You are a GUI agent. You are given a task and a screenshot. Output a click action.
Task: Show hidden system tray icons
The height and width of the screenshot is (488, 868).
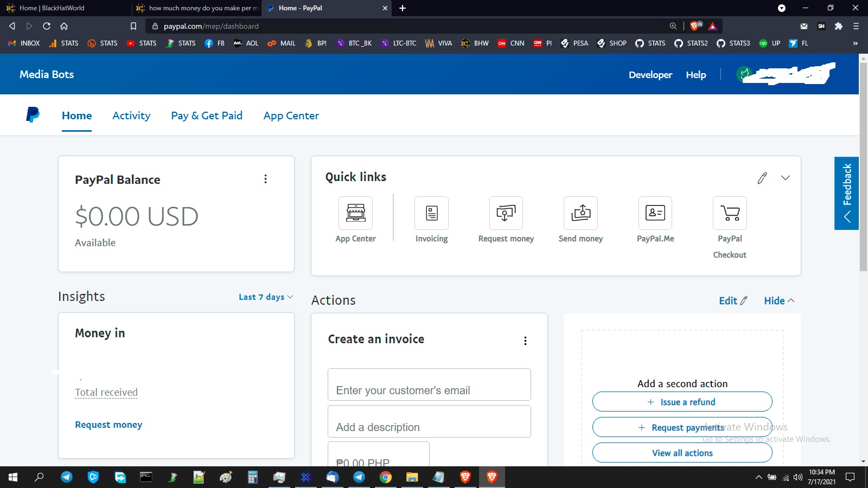(x=758, y=477)
